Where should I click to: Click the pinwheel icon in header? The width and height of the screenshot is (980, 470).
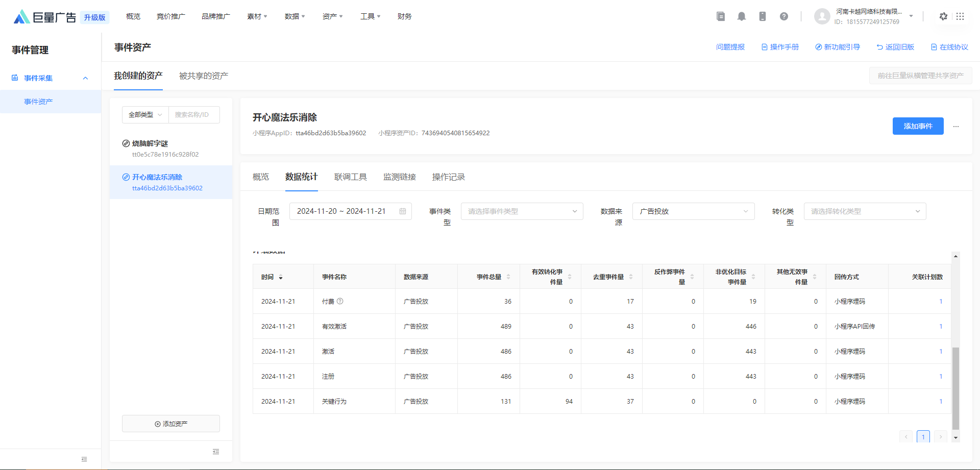(x=943, y=16)
